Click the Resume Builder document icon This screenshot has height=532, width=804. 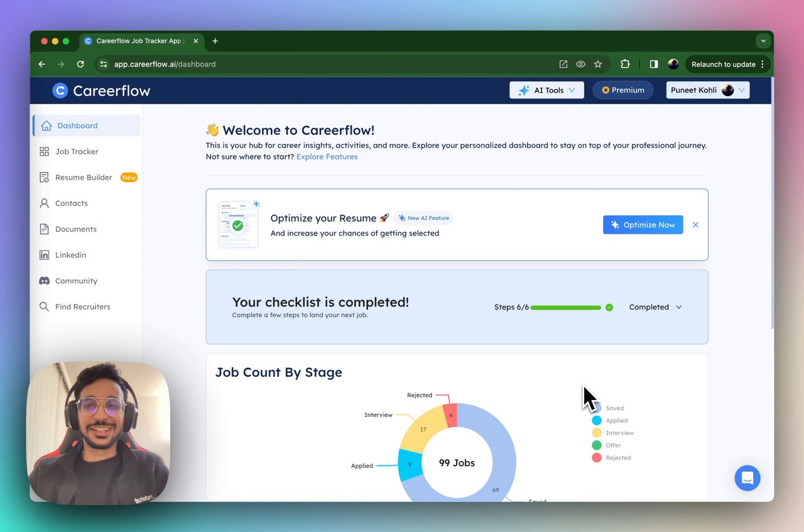pos(44,178)
